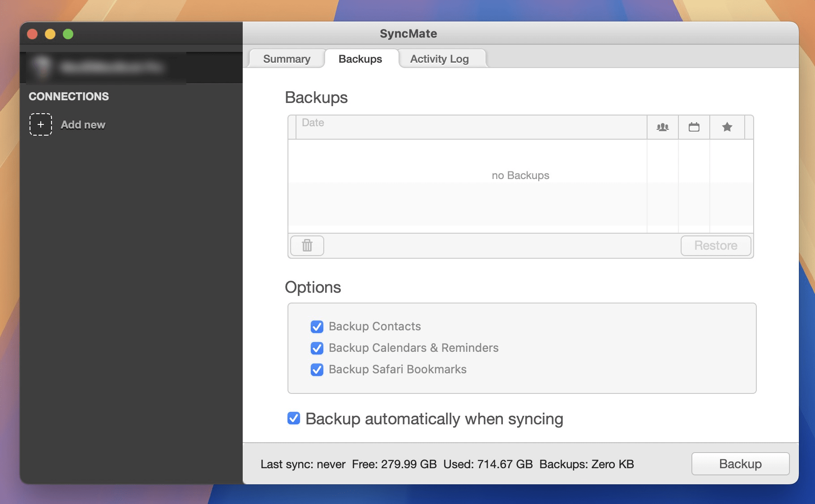Switch to the Summary tab
Viewport: 815px width, 504px height.
pyautogui.click(x=287, y=59)
